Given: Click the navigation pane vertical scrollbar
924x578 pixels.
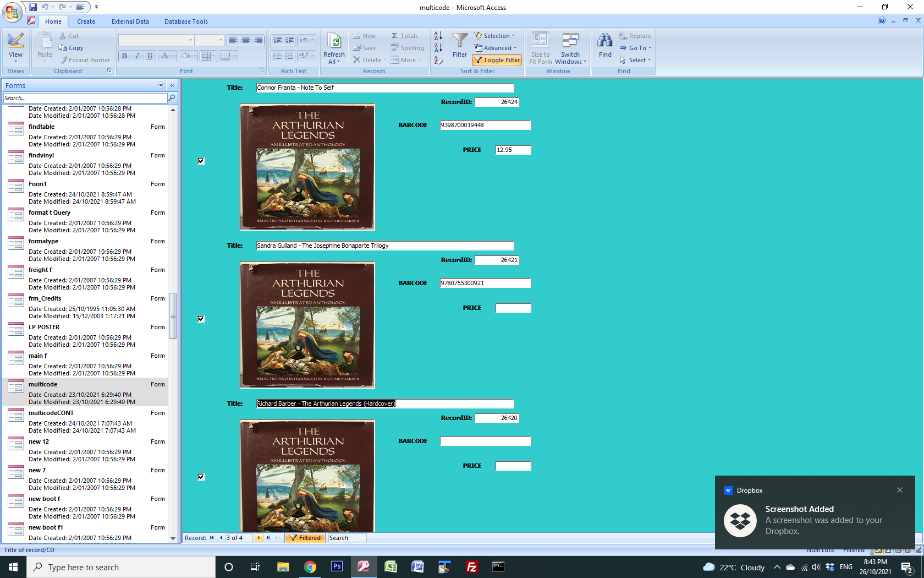Looking at the screenshot, I should [x=173, y=315].
